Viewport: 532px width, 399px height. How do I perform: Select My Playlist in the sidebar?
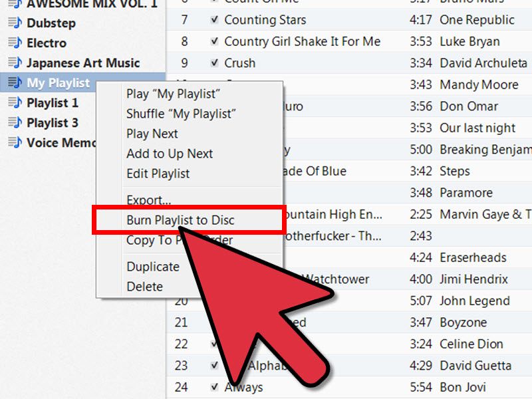58,82
